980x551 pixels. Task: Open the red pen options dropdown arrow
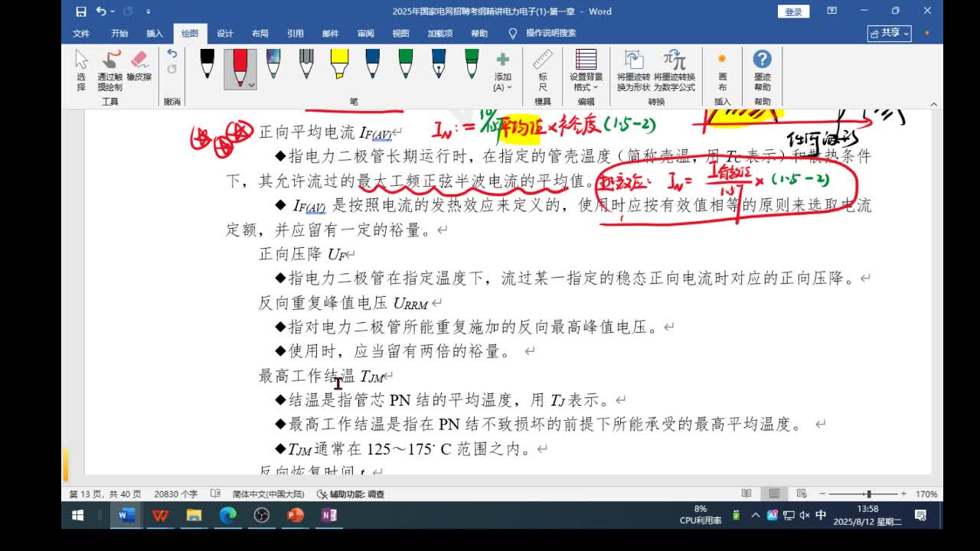click(251, 85)
